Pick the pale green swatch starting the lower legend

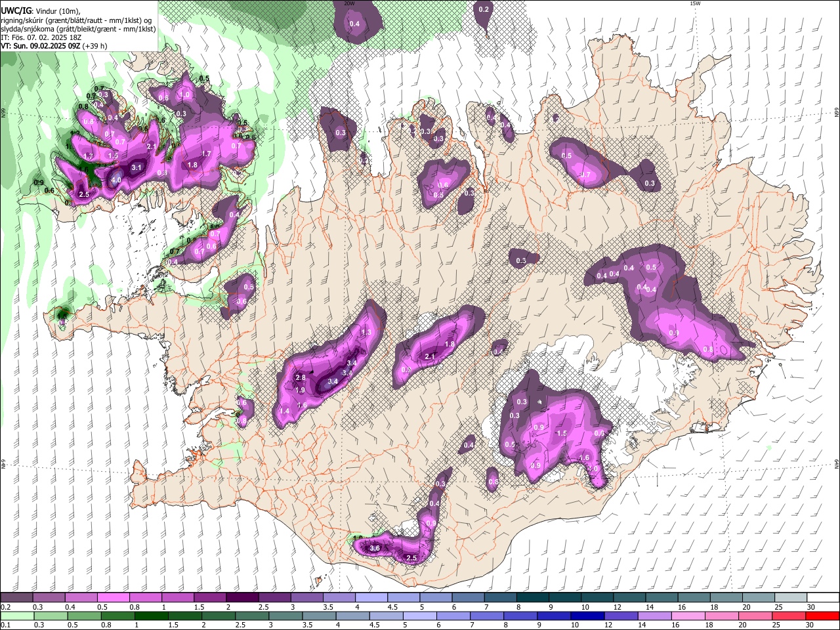point(16,616)
